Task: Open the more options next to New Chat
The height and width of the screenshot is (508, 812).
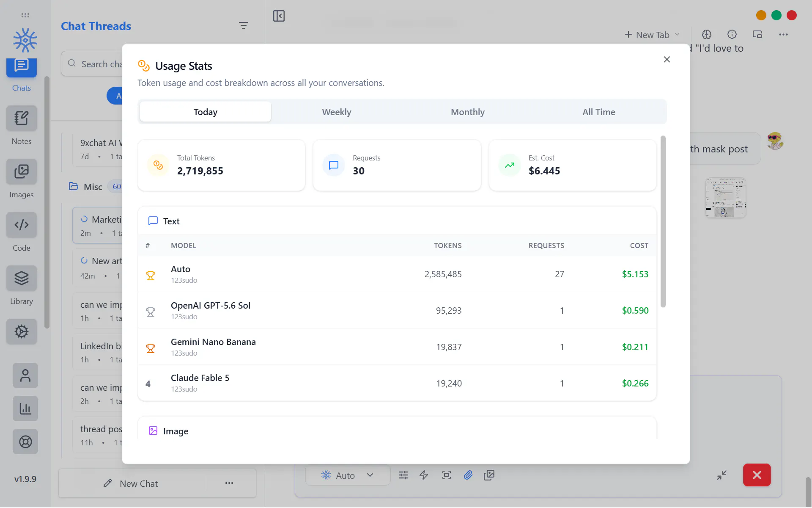Action: [229, 483]
